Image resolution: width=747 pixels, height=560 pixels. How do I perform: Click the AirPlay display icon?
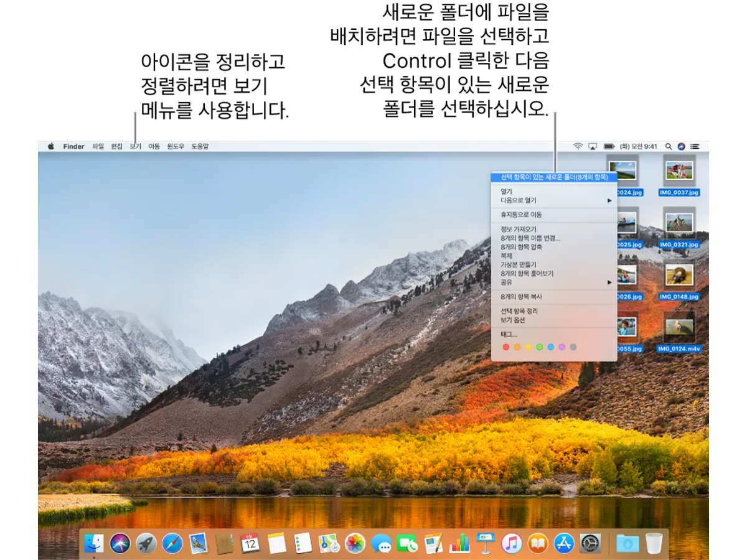click(x=593, y=146)
